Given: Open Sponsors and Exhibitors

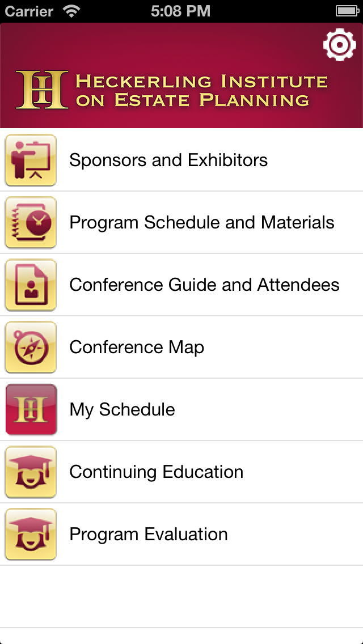Looking at the screenshot, I should click(181, 160).
